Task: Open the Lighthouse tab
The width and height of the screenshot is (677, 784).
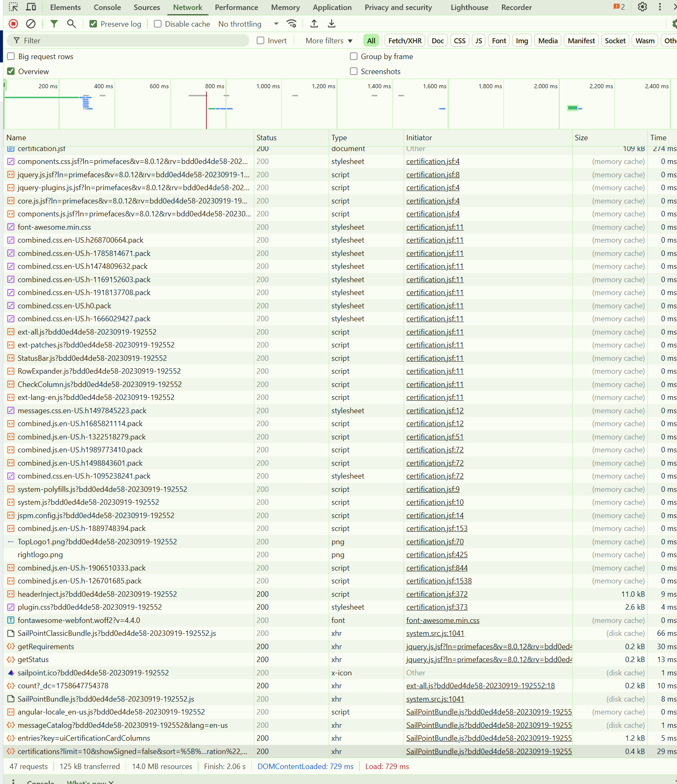Action: tap(469, 7)
